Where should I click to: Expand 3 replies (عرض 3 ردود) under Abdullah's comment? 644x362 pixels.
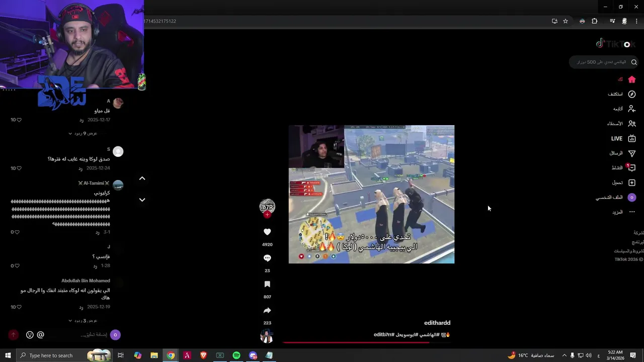(83, 320)
